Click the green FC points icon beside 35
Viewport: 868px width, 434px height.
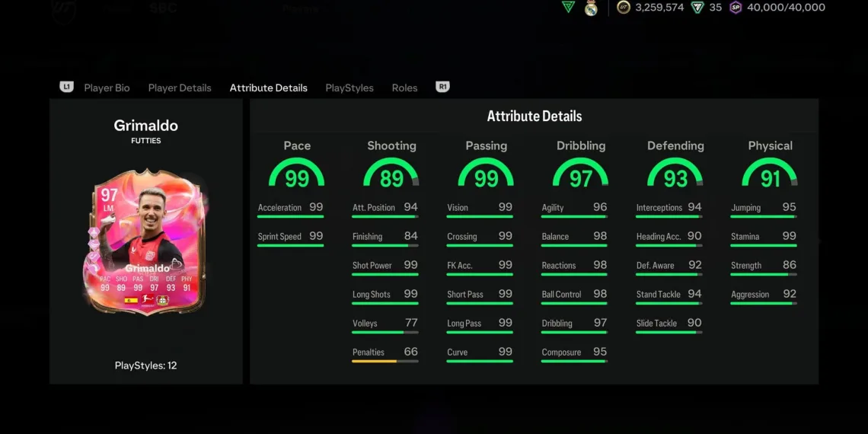697,8
